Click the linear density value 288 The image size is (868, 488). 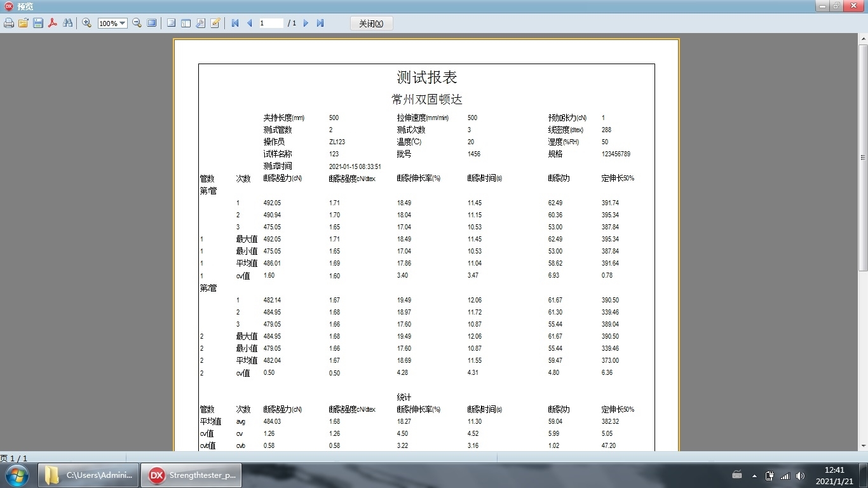[606, 130]
